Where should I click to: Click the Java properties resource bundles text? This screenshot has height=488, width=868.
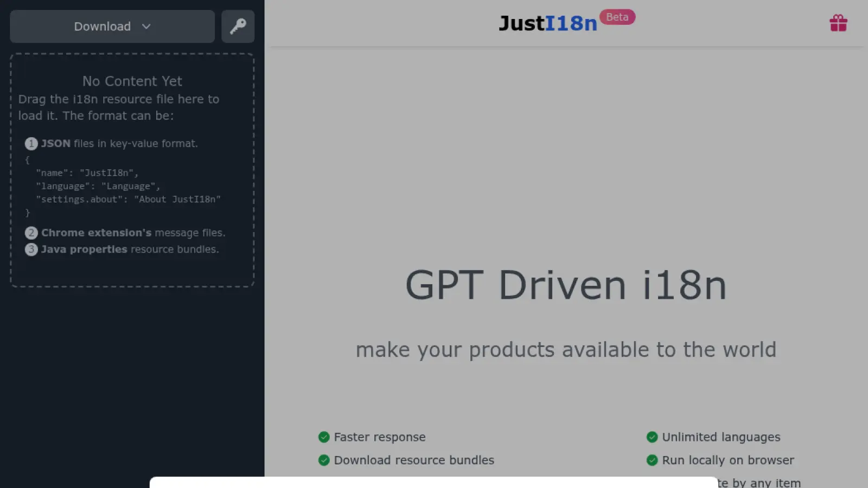[x=130, y=249]
